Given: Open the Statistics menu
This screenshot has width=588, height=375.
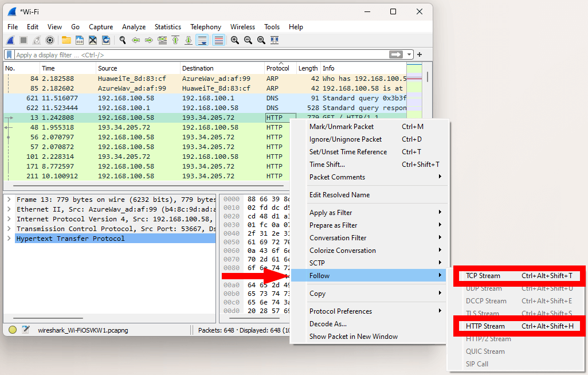Looking at the screenshot, I should 168,27.
